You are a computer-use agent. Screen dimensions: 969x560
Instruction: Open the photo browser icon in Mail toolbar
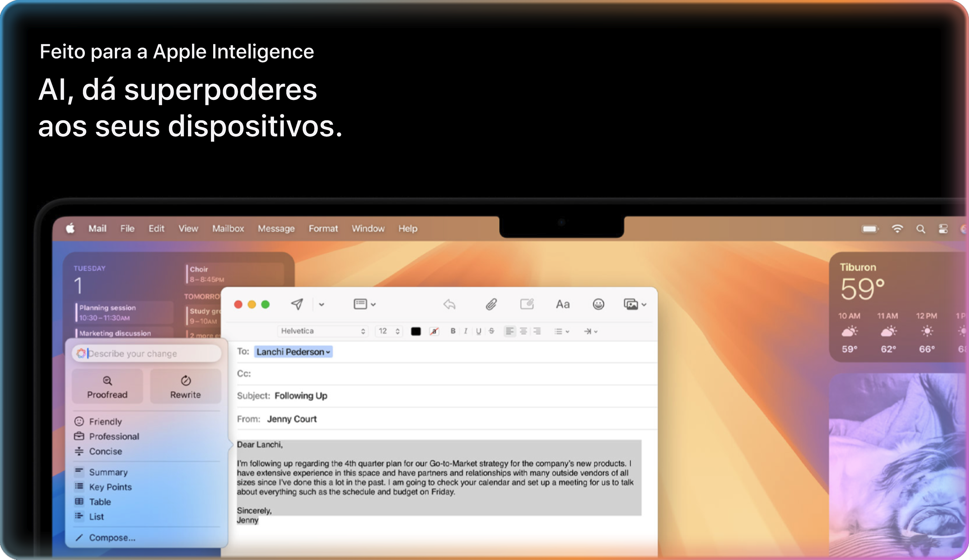pyautogui.click(x=631, y=304)
